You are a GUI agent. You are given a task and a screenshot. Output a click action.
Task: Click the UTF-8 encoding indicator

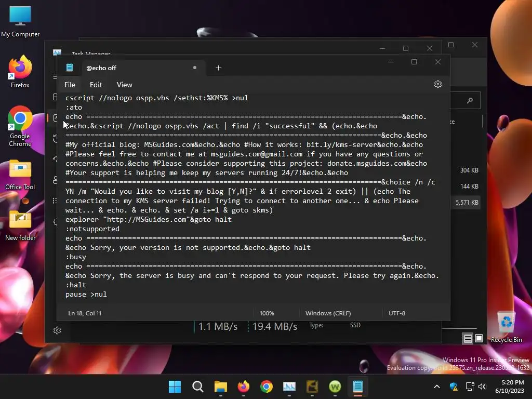(x=397, y=313)
